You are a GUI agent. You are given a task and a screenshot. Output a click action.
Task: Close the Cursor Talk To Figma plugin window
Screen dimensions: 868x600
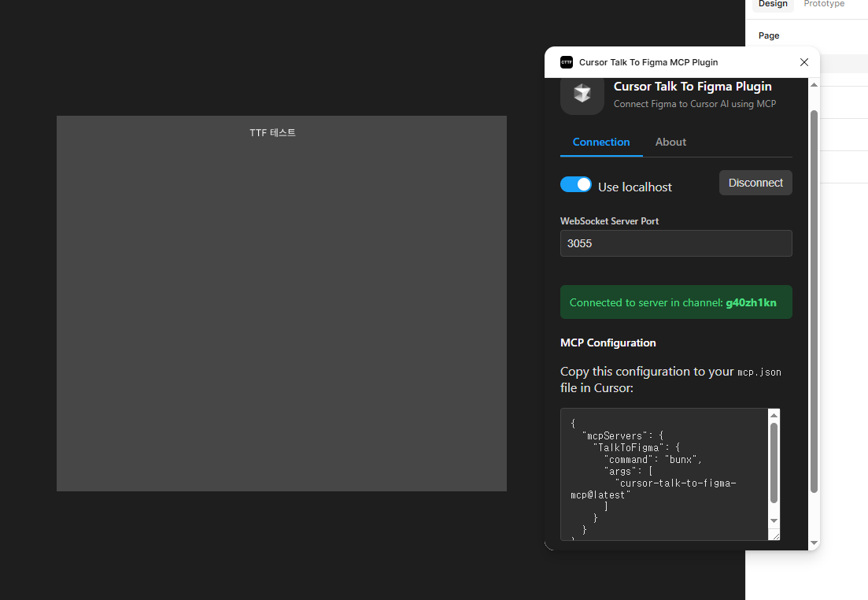[804, 62]
